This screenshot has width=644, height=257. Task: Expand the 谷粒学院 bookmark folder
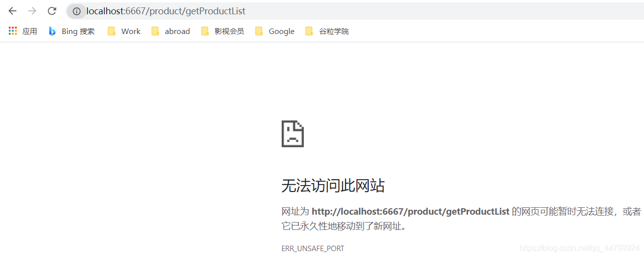(x=333, y=31)
